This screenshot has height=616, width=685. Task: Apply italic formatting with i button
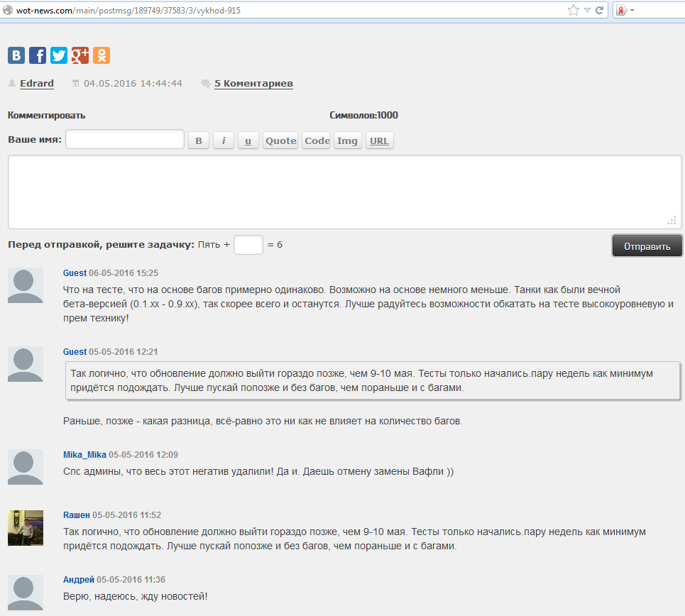pos(224,141)
